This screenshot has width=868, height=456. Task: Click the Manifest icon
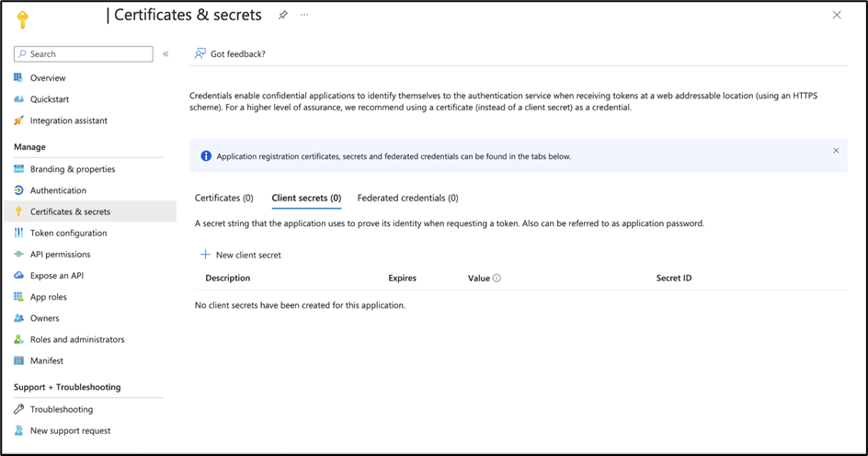(x=18, y=360)
